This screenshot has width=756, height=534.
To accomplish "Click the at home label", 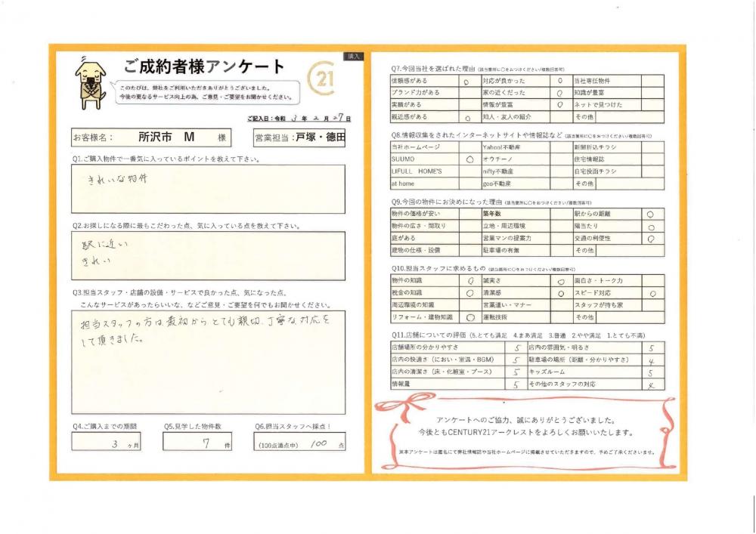I will [403, 184].
